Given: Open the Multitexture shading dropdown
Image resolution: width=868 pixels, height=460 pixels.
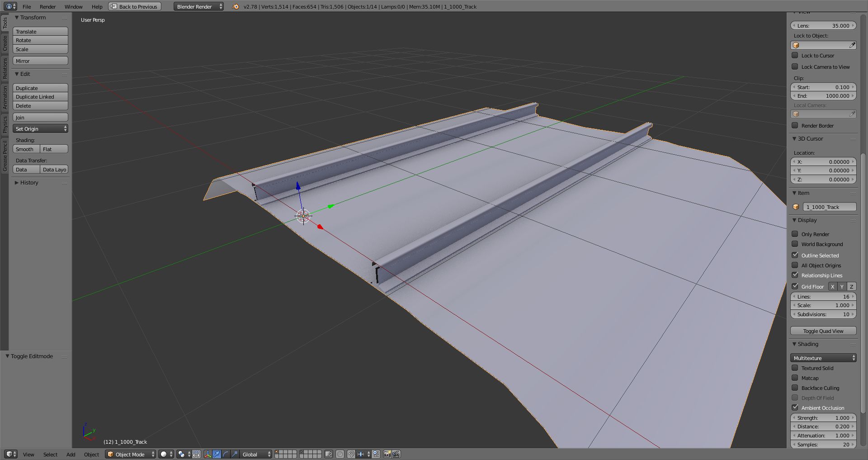Looking at the screenshot, I should pyautogui.click(x=823, y=358).
